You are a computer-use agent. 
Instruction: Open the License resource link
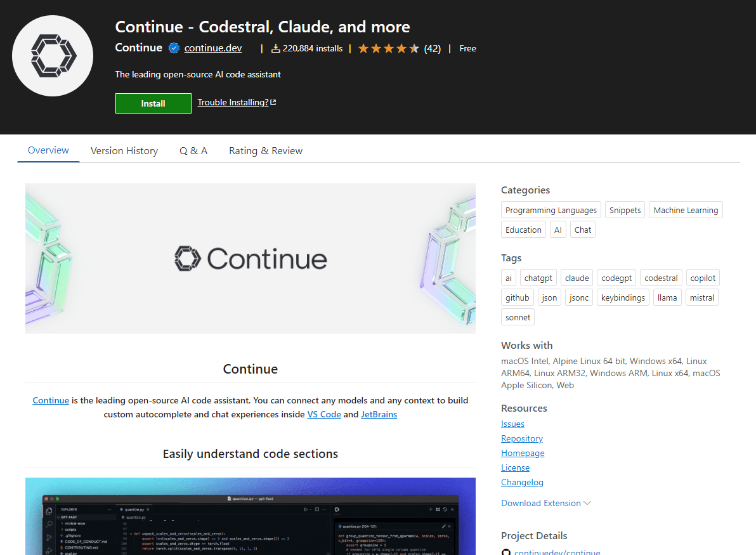(x=515, y=467)
